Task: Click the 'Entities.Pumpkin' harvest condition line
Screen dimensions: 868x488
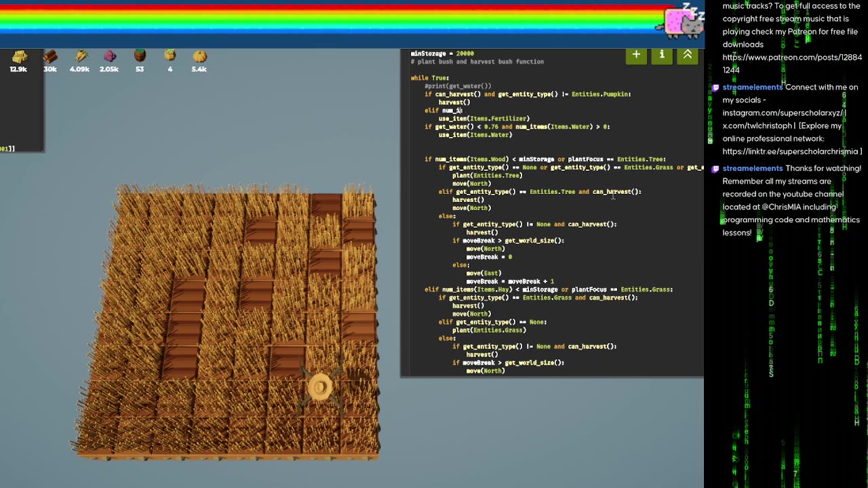Action: point(528,94)
